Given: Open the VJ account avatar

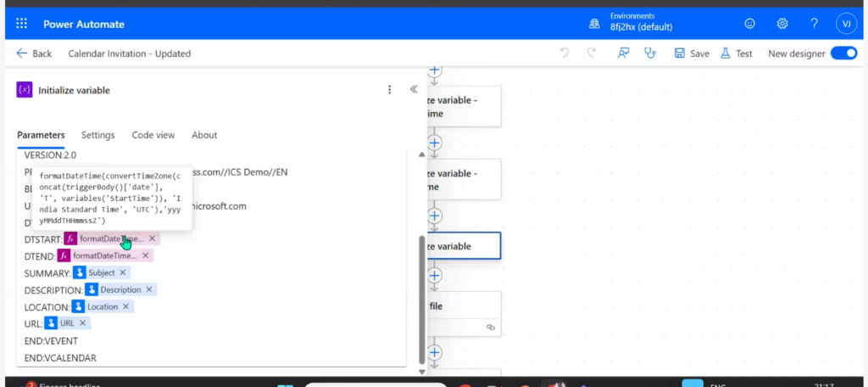Looking at the screenshot, I should 847,24.
